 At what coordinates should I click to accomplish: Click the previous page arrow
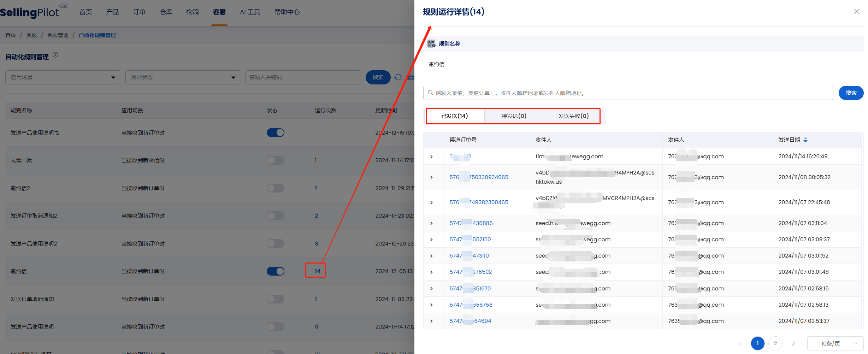(x=740, y=343)
